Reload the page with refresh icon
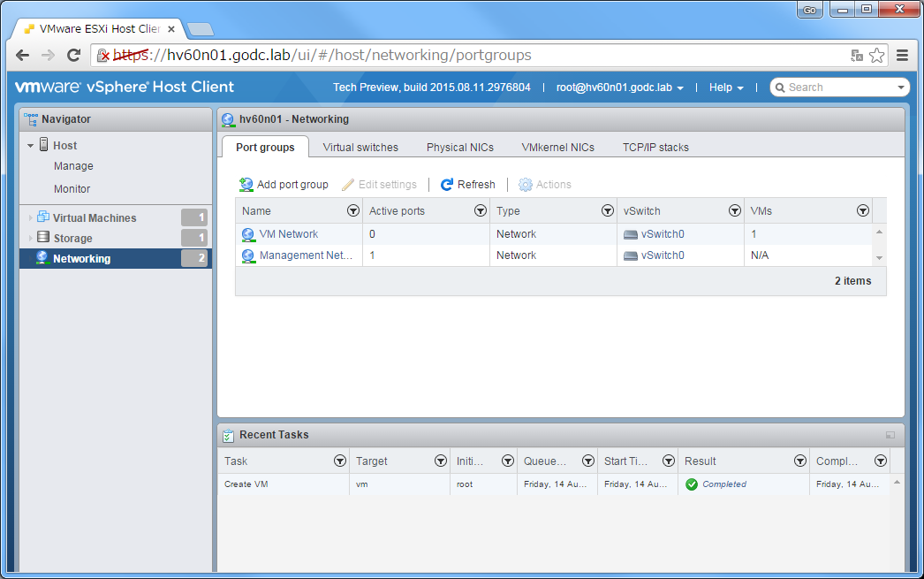The image size is (924, 579). coord(73,56)
